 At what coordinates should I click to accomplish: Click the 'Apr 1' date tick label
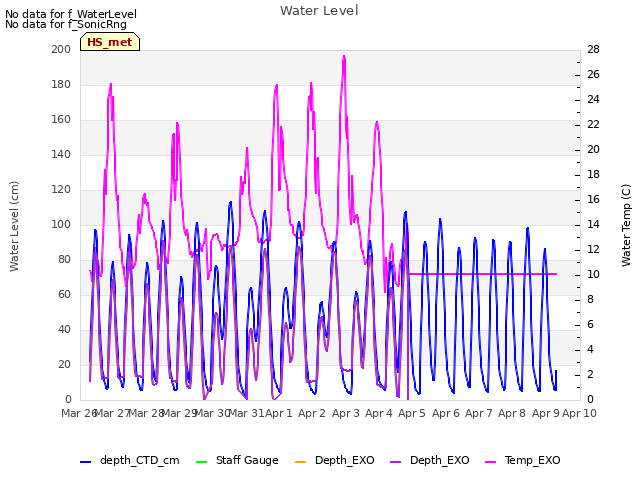pos(279,413)
